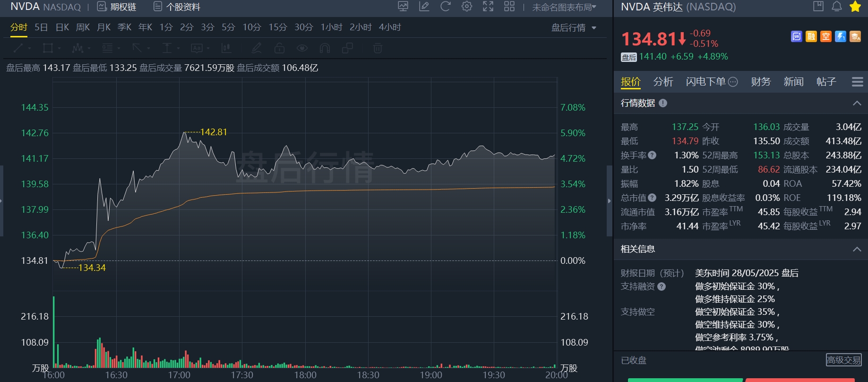Viewport: 868px width, 382px height.
Task: Click the purple US market badge icon
Action: [x=797, y=36]
